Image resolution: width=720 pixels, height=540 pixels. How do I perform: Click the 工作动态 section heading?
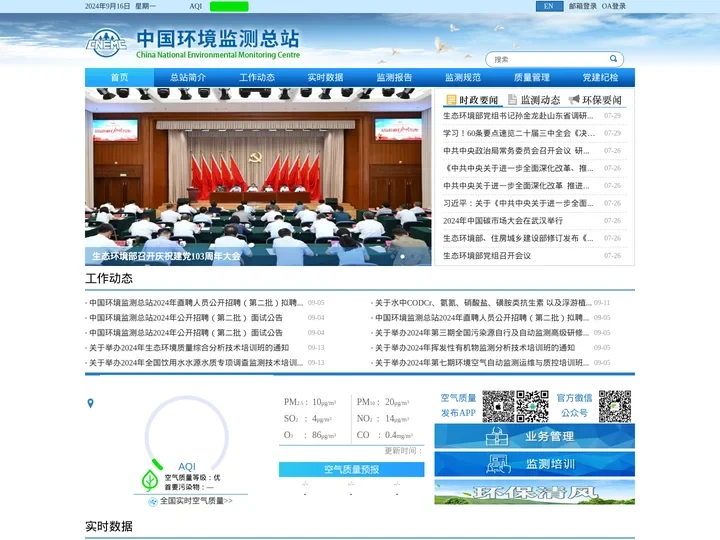click(109, 278)
